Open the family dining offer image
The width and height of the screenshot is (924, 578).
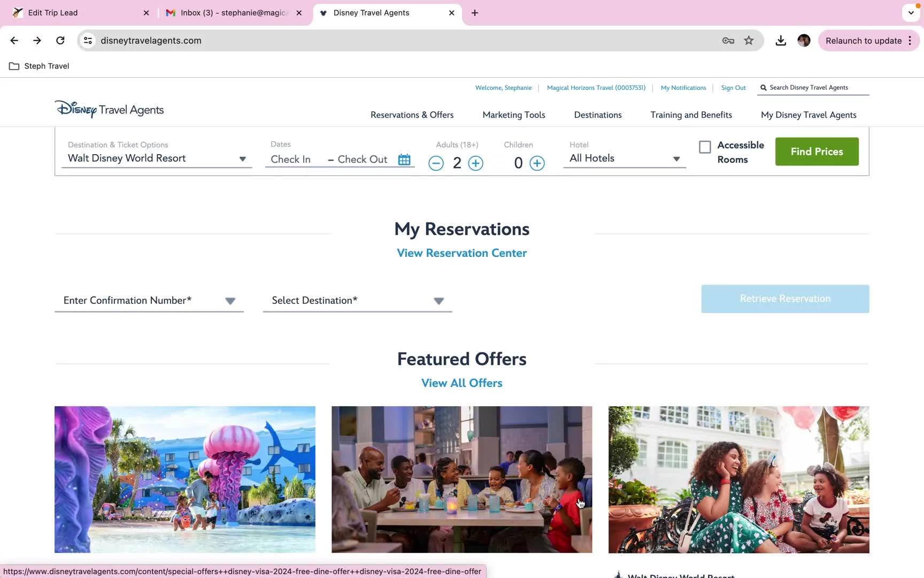click(462, 480)
